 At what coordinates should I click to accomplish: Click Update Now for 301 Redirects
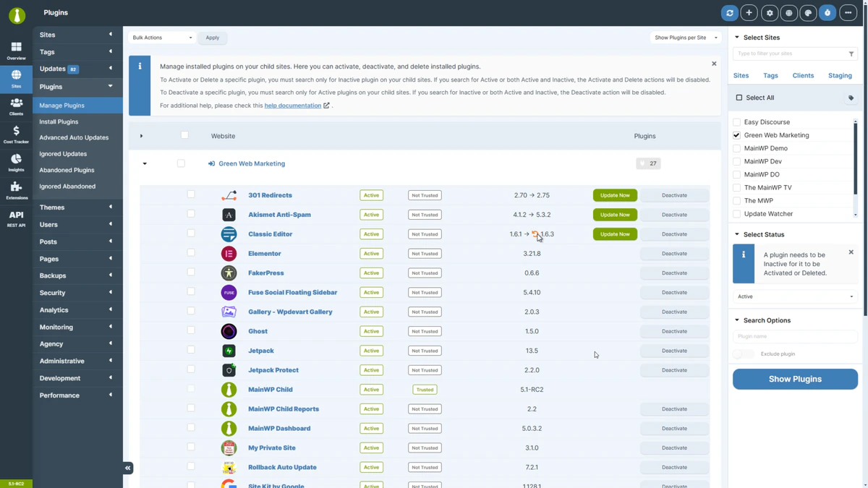[x=615, y=195]
